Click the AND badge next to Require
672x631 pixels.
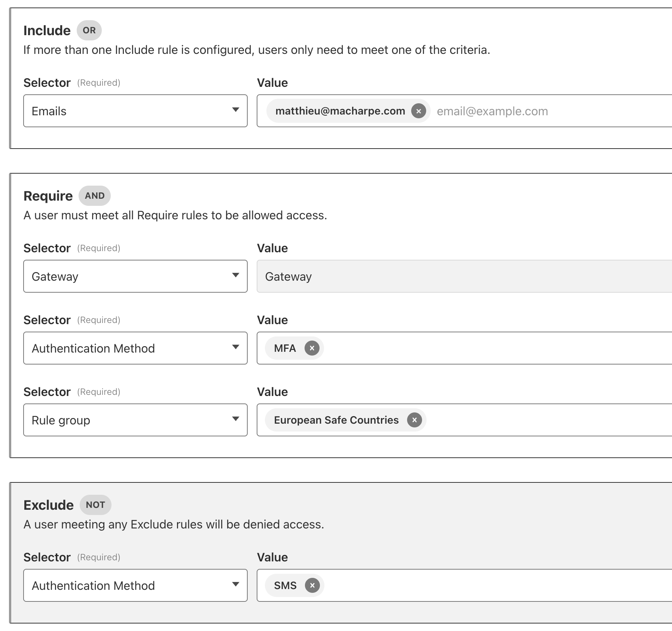coord(95,196)
